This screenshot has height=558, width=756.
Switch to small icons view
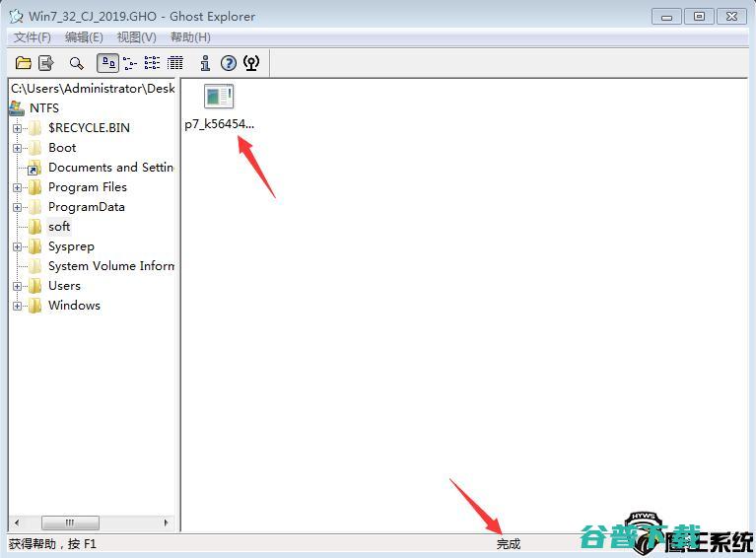(130, 63)
